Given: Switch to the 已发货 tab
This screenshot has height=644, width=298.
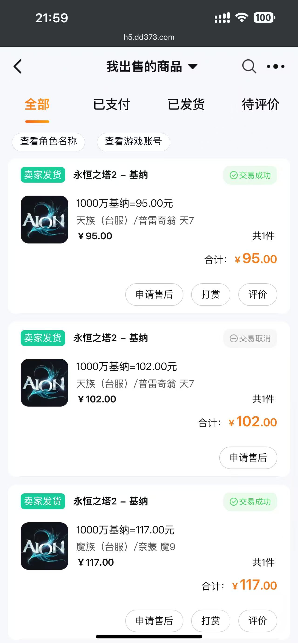Looking at the screenshot, I should point(186,104).
